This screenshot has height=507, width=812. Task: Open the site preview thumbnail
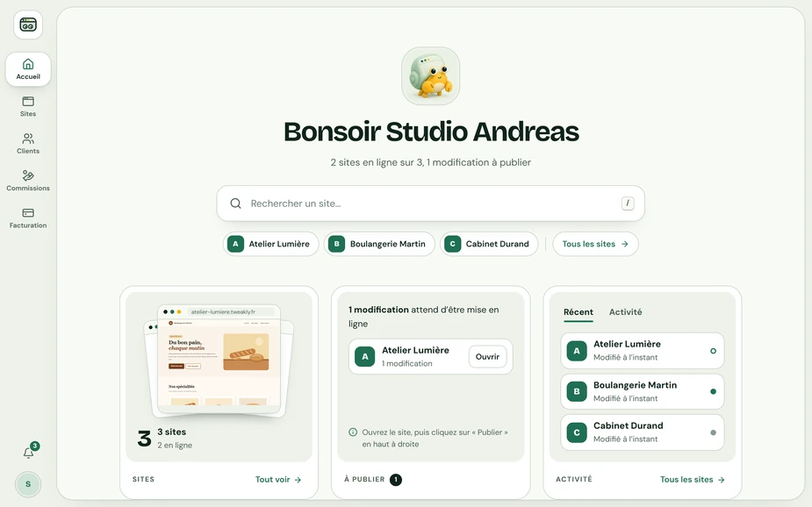219,360
